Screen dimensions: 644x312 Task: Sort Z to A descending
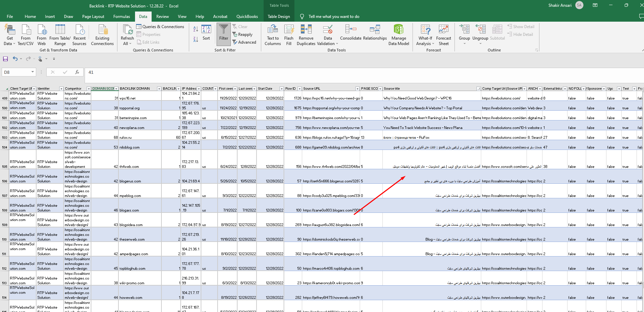pos(196,40)
